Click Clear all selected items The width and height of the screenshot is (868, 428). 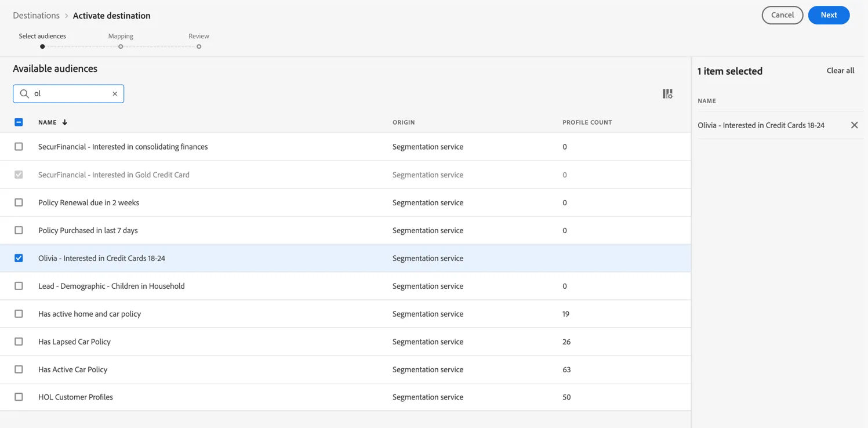[840, 71]
